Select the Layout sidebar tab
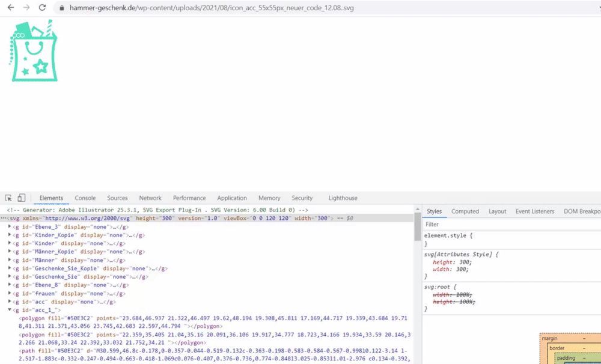601x364 pixels. click(498, 211)
